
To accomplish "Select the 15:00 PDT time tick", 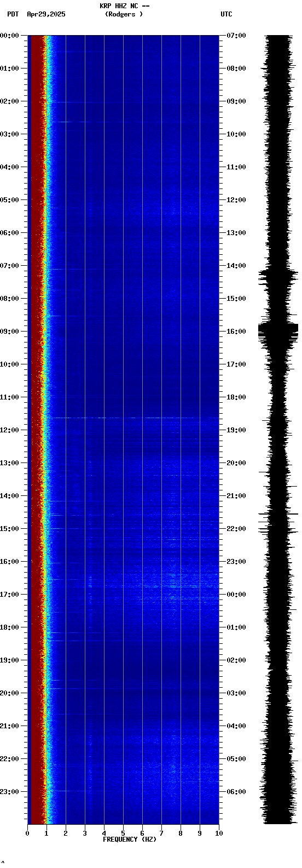I will 10,529.
